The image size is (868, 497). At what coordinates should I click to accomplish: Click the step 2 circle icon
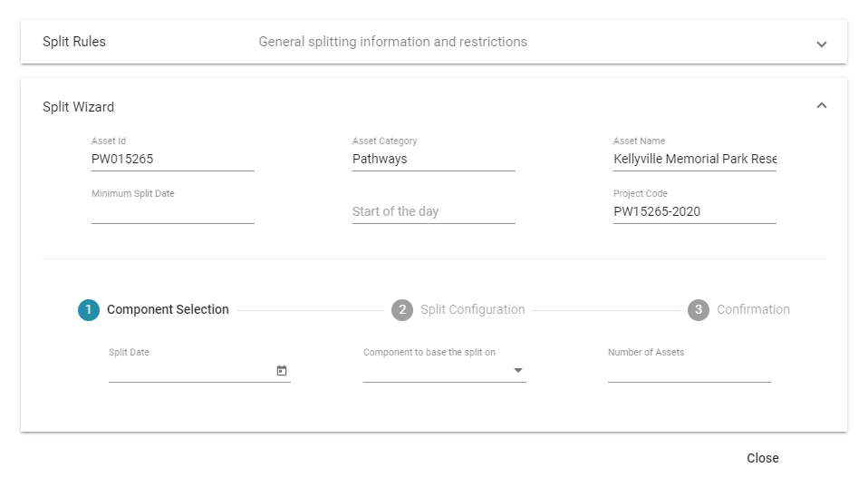click(x=402, y=310)
